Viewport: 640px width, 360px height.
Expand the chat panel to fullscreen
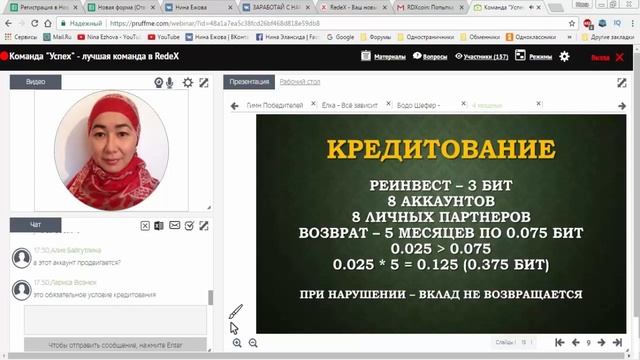pyautogui.click(x=204, y=226)
